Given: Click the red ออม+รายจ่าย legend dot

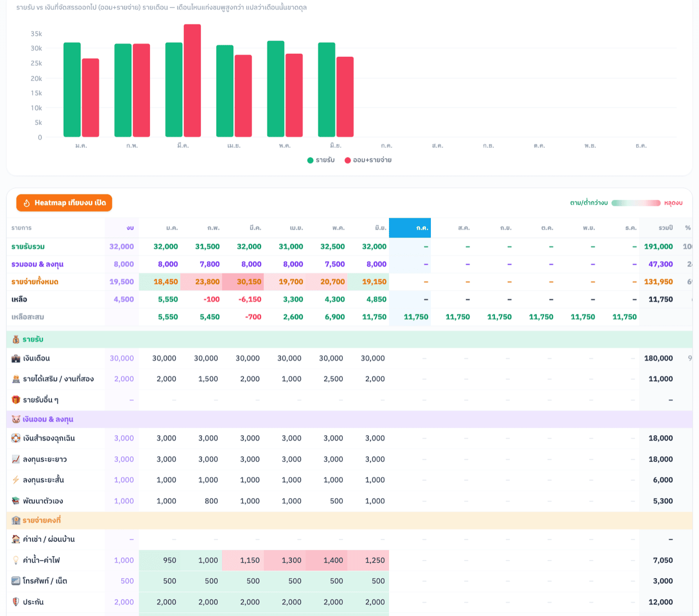Looking at the screenshot, I should [348, 160].
